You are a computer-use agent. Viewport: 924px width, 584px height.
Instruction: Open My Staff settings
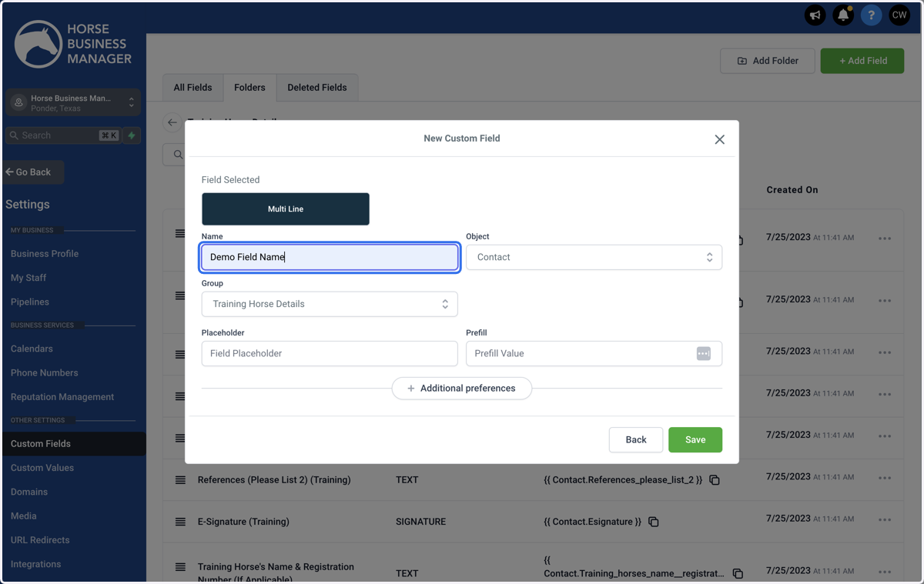(x=28, y=278)
